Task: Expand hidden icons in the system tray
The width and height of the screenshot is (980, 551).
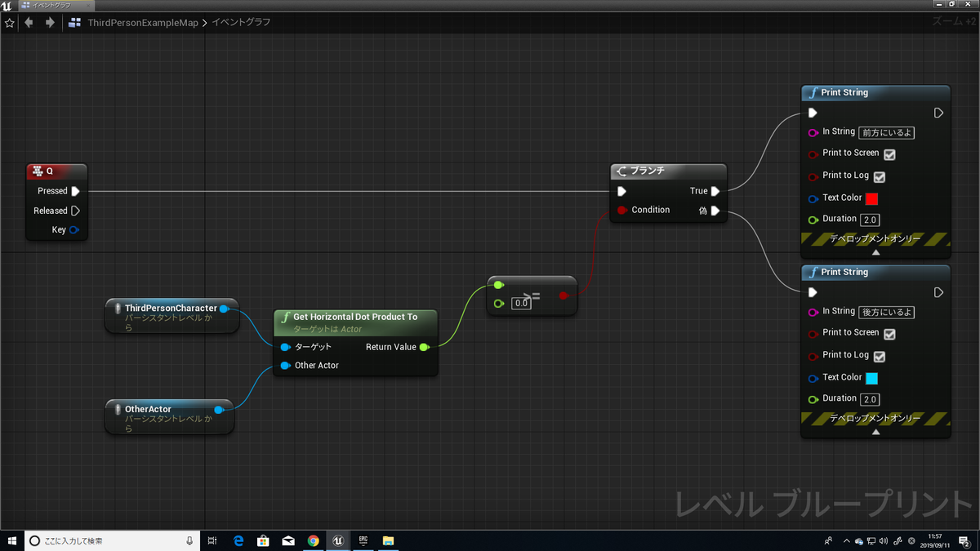Action: point(848,540)
